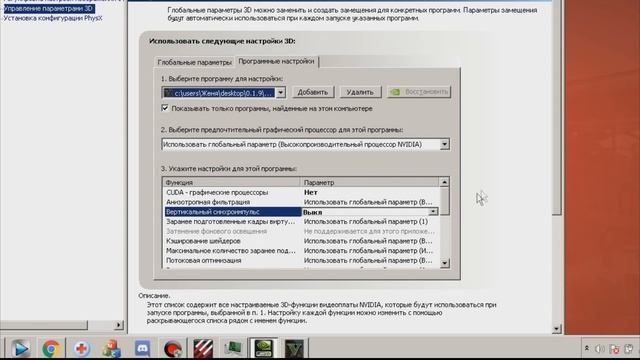The image size is (640, 360).
Task: Select the 'Потоковая оптимизация' row
Action: point(301,260)
